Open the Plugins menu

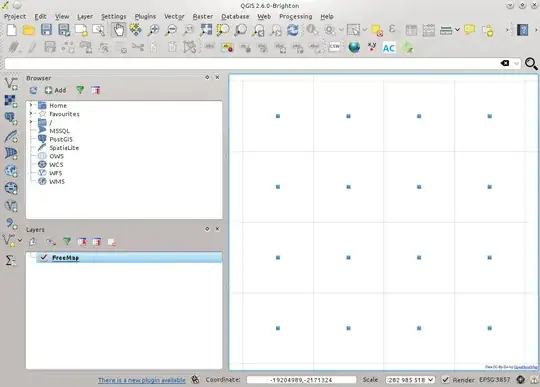tap(145, 16)
